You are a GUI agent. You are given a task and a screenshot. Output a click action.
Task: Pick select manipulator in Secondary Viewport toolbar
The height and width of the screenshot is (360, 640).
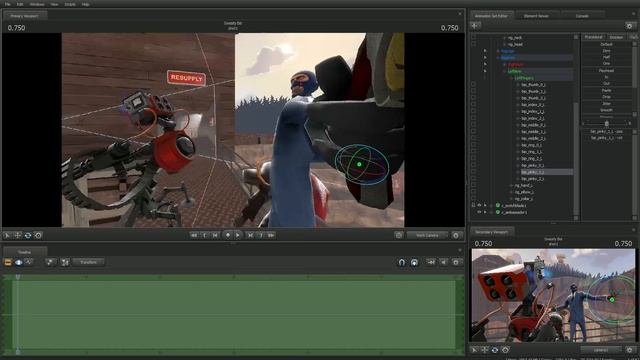tap(474, 350)
